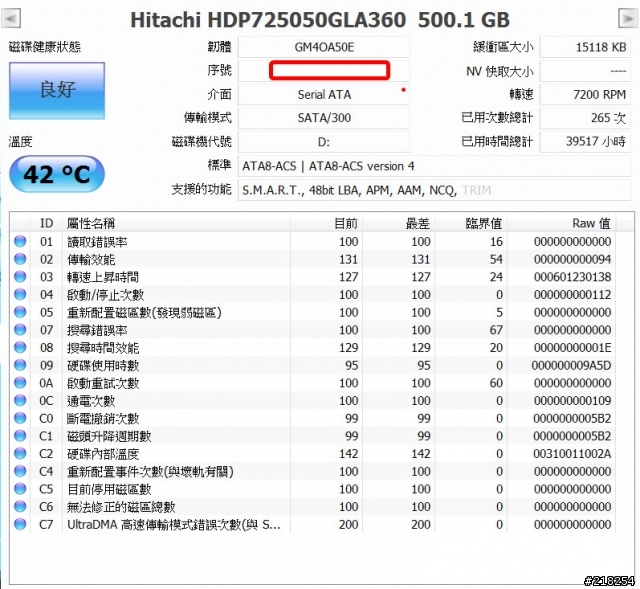Click the status dot for 02 傳輸效能

pos(20,259)
